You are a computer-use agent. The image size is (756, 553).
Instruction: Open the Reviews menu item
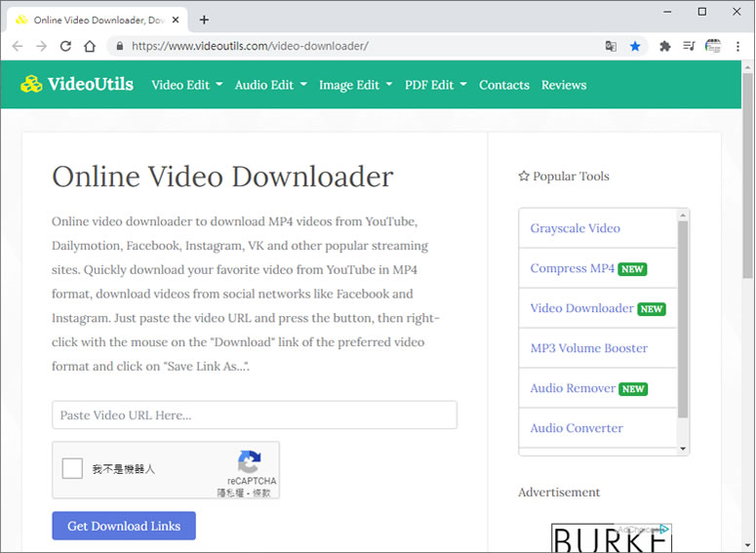[x=564, y=85]
